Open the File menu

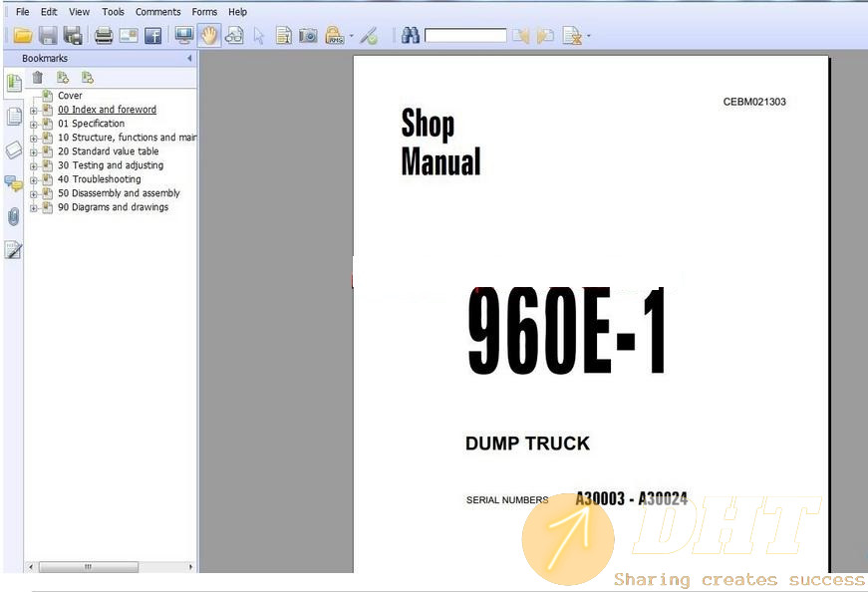click(23, 12)
